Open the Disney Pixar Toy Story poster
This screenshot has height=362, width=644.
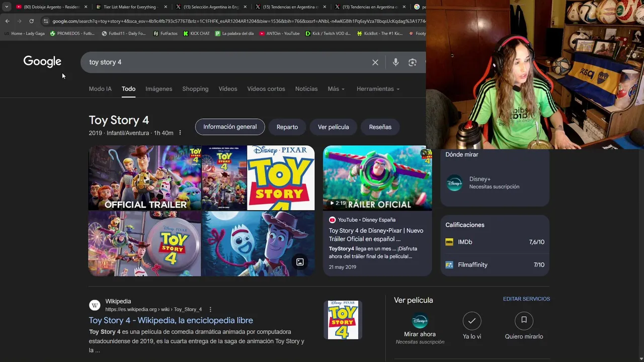[x=281, y=178]
